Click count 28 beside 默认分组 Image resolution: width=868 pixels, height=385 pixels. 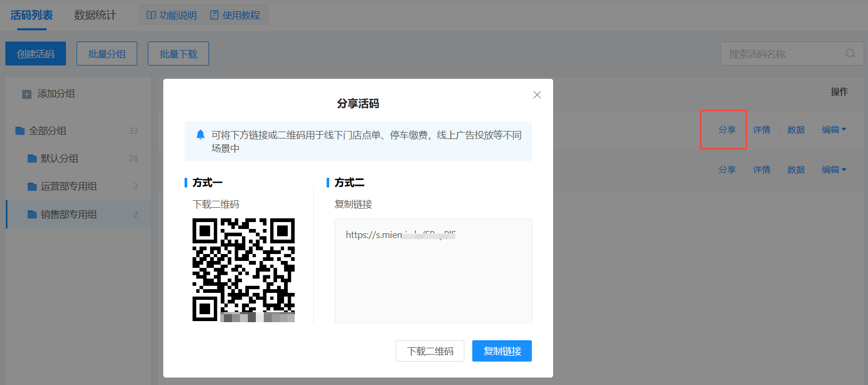133,159
